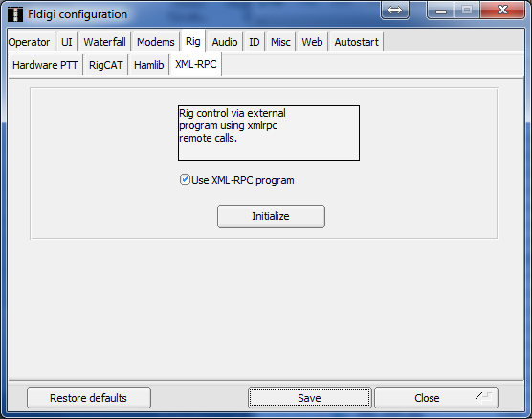Select the Modems tab
532x419 pixels.
click(x=156, y=42)
